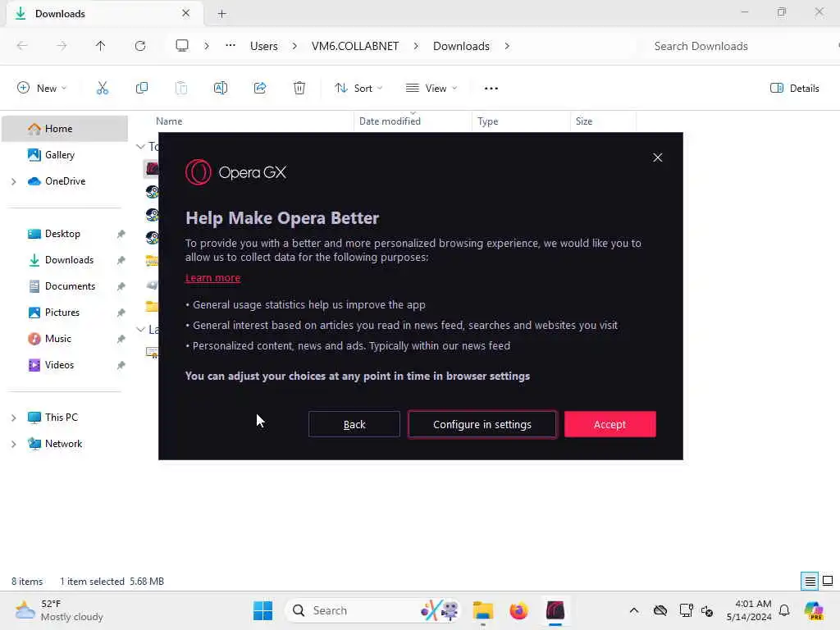The height and width of the screenshot is (630, 840).
Task: Open the View dropdown
Action: pyautogui.click(x=431, y=89)
